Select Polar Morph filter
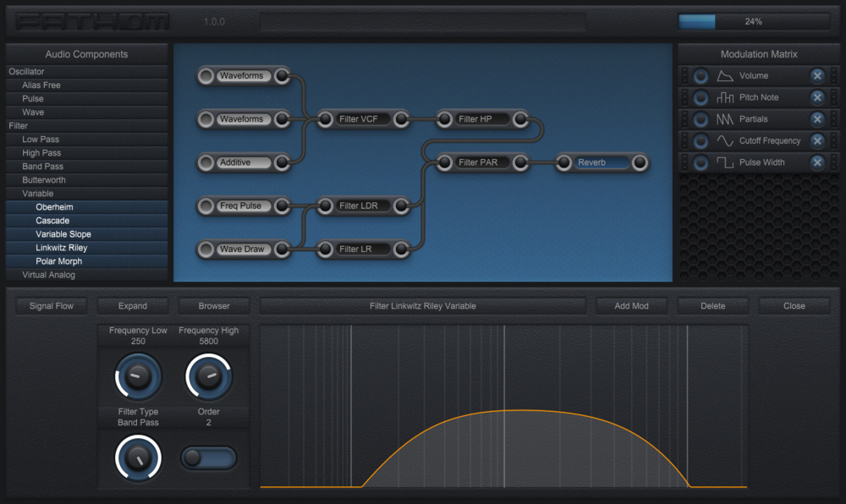 (x=86, y=261)
